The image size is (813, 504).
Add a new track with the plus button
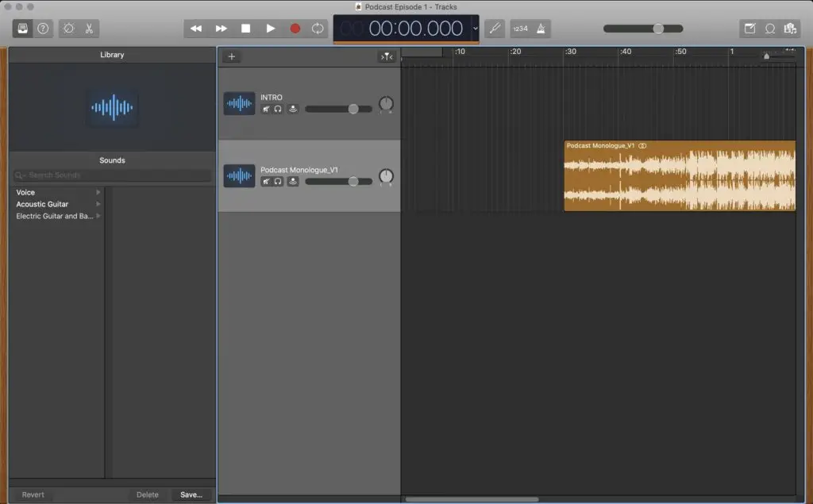tap(231, 56)
